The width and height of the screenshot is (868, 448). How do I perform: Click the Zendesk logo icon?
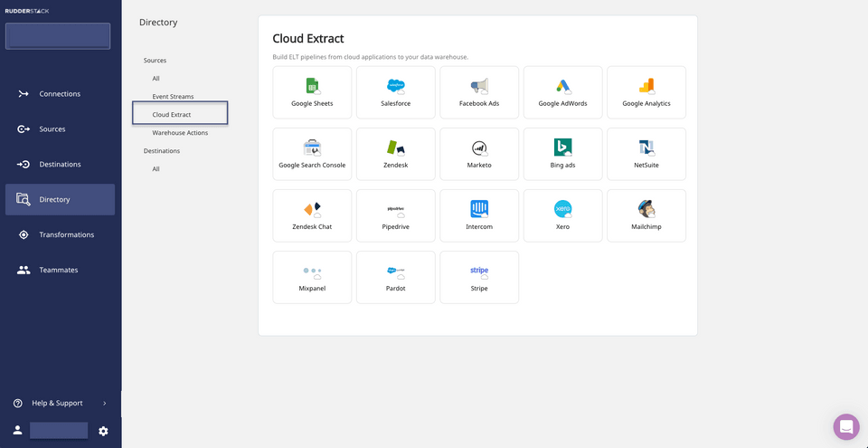pos(396,148)
